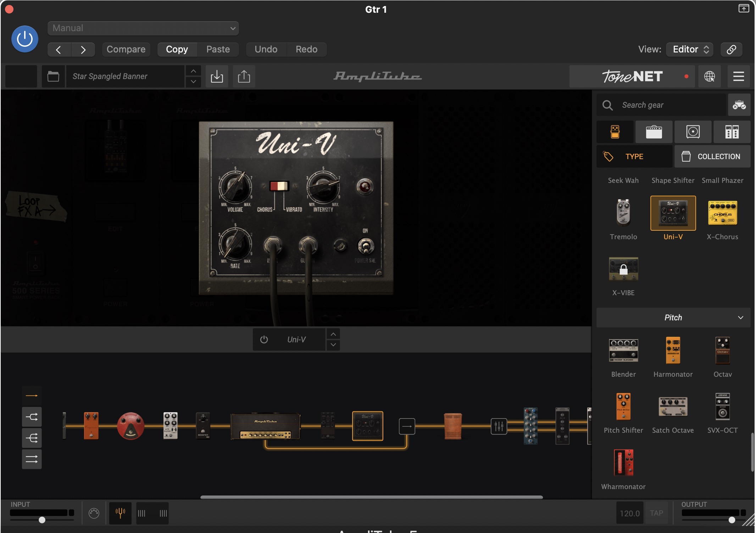
Task: Open the preset browser folder icon
Action: [53, 76]
